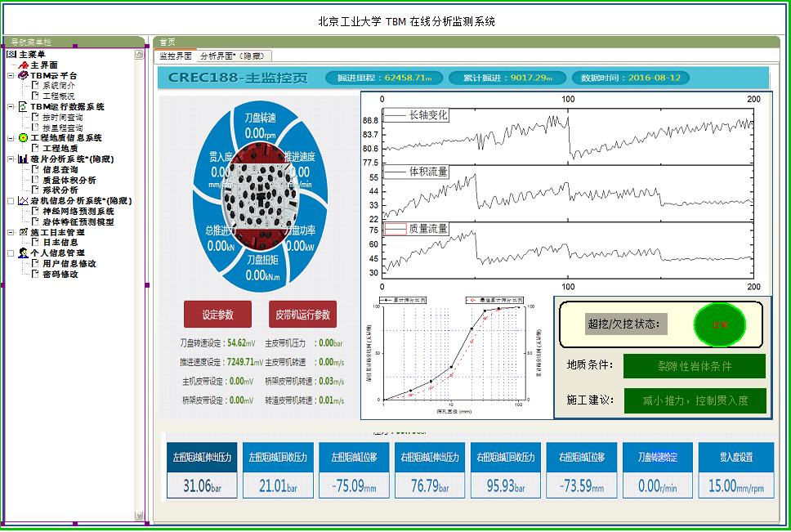The width and height of the screenshot is (791, 532).
Task: Click the 工程地质信息系统 green circle icon
Action: tap(23, 138)
